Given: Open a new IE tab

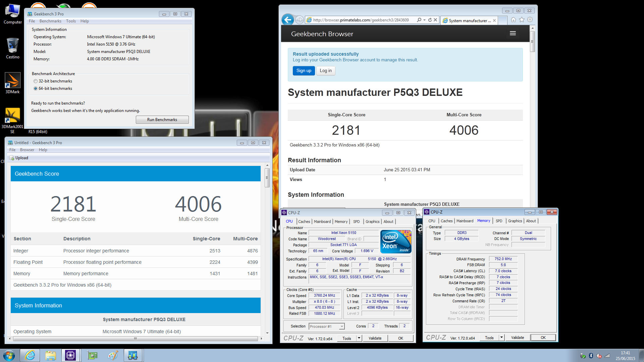Looking at the screenshot, I should coord(502,20).
